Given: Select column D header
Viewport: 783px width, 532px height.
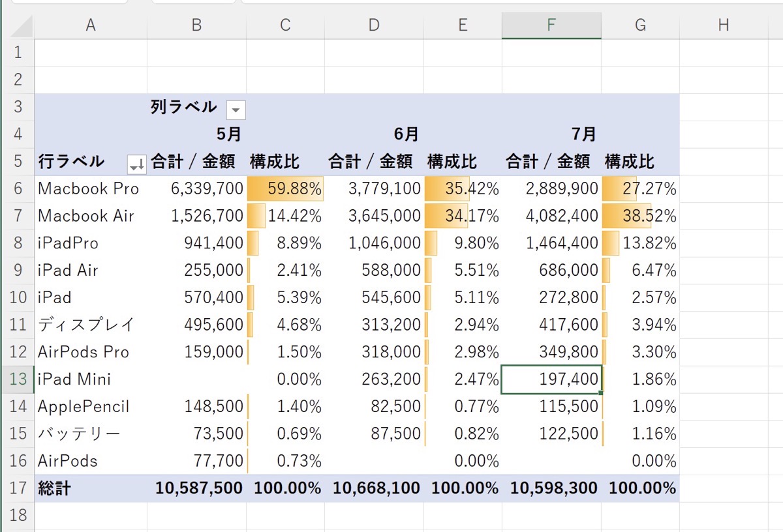Looking at the screenshot, I should (374, 25).
